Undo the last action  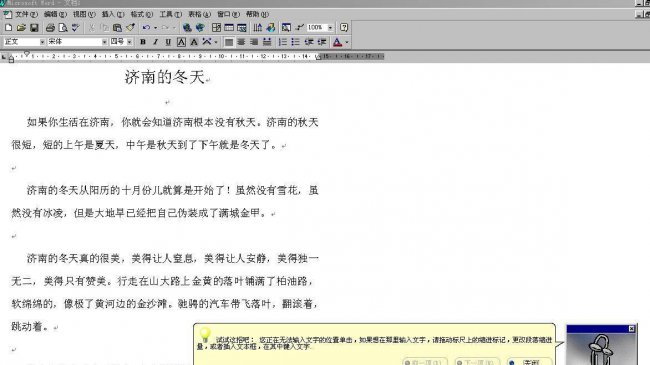[x=146, y=28]
